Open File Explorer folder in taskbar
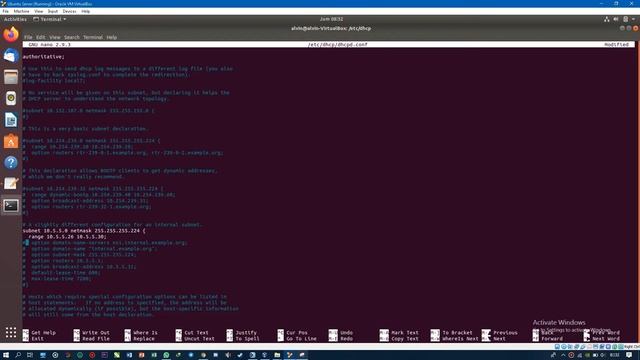Viewport: 640px width, 360px height. [277, 355]
